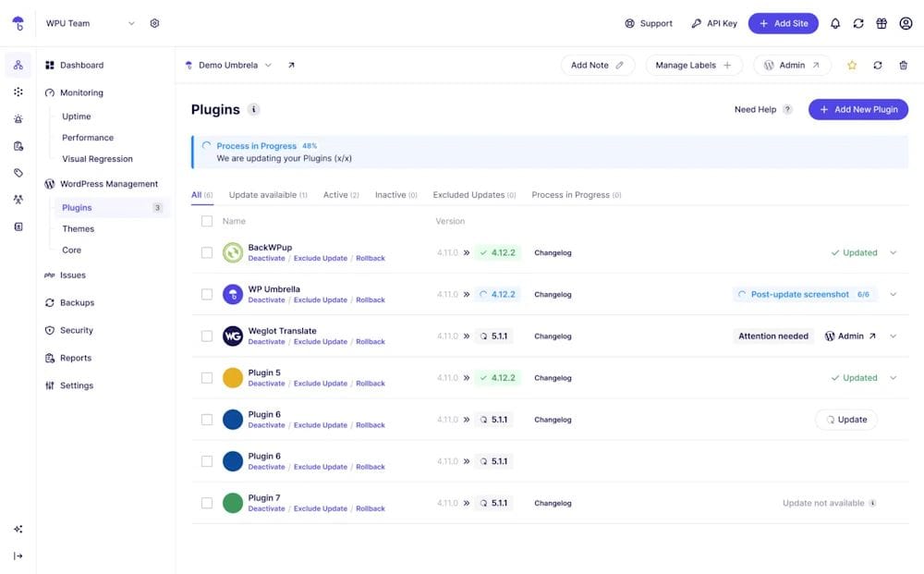Open Themes in WordPress Management sidebar

[78, 228]
